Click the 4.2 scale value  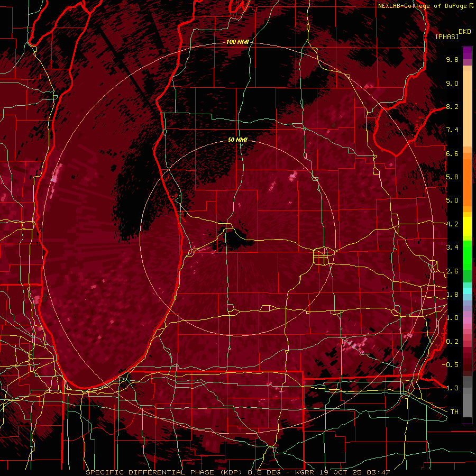pyautogui.click(x=452, y=224)
